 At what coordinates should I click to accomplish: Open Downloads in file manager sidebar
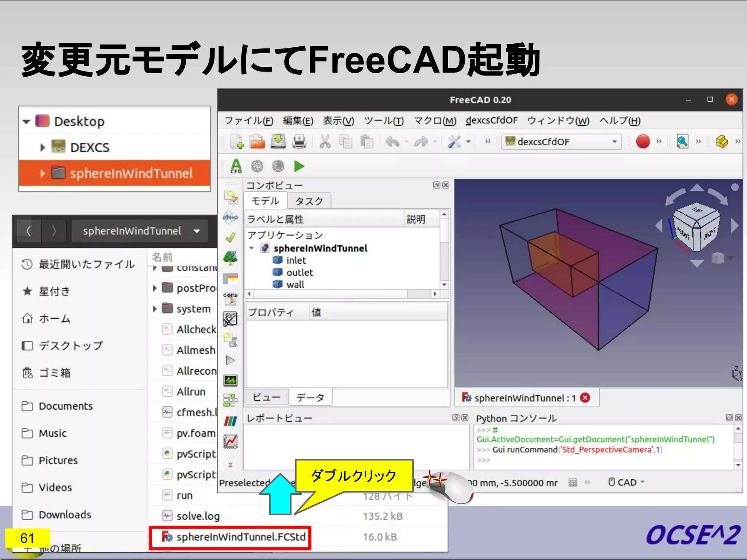57,514
